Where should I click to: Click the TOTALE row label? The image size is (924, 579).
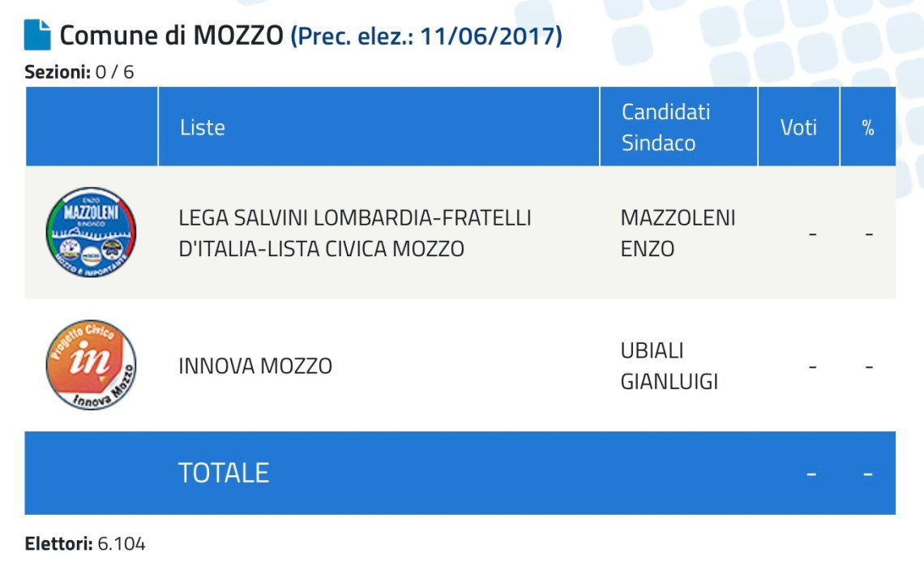(x=224, y=473)
